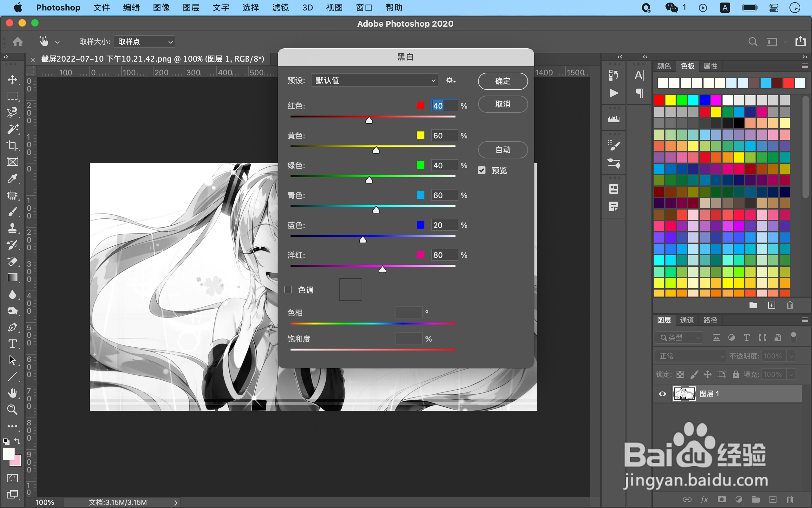This screenshot has height=508, width=812.
Task: Switch to the 通道 tab
Action: (686, 320)
